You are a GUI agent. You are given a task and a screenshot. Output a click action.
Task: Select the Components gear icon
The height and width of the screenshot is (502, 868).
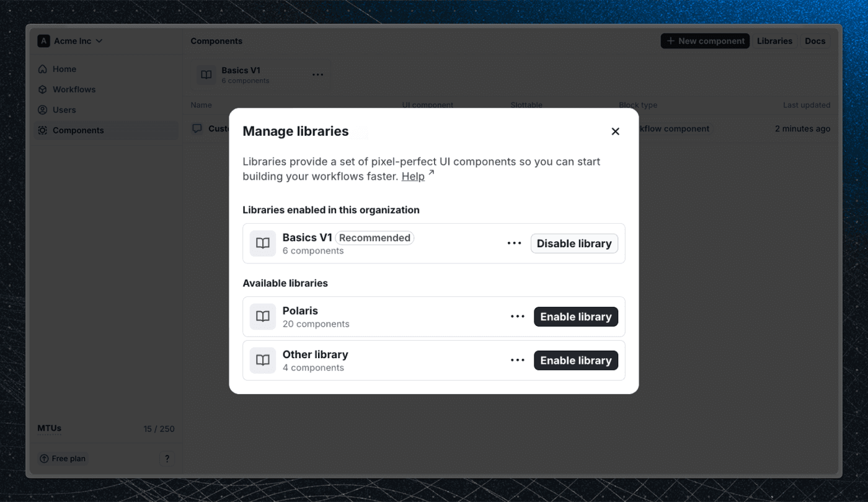(43, 130)
